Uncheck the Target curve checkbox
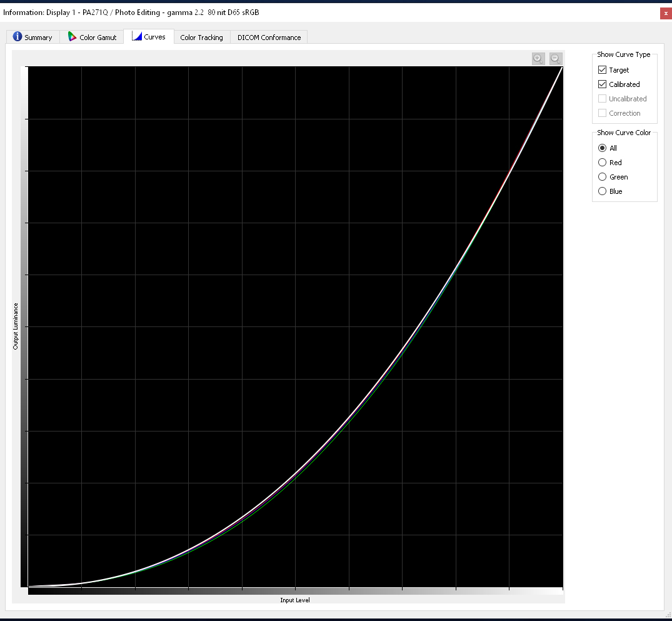 pyautogui.click(x=603, y=70)
